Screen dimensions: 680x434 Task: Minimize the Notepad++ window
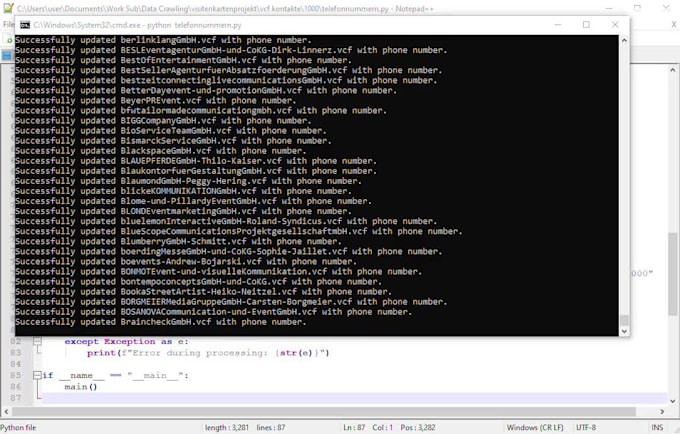[x=609, y=8]
